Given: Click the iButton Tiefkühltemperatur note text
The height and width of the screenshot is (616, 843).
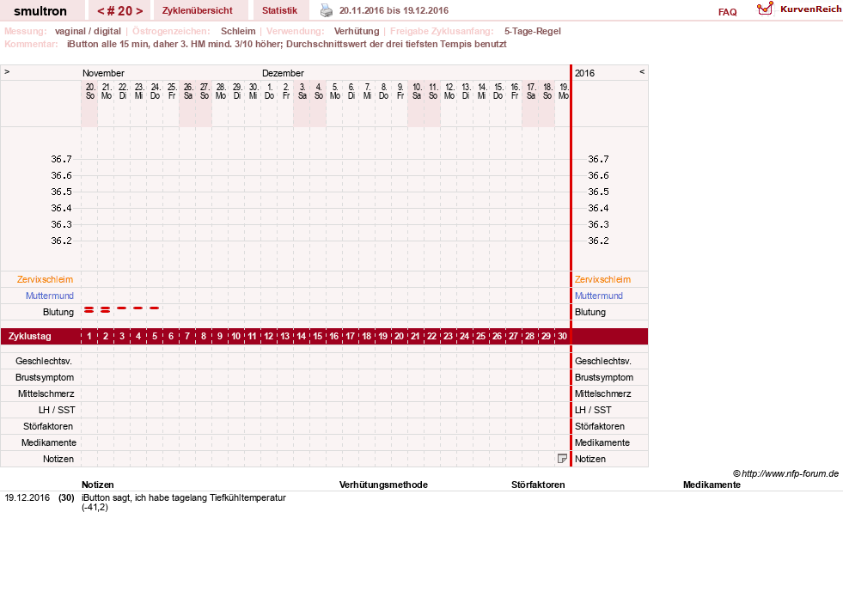Looking at the screenshot, I should point(184,502).
